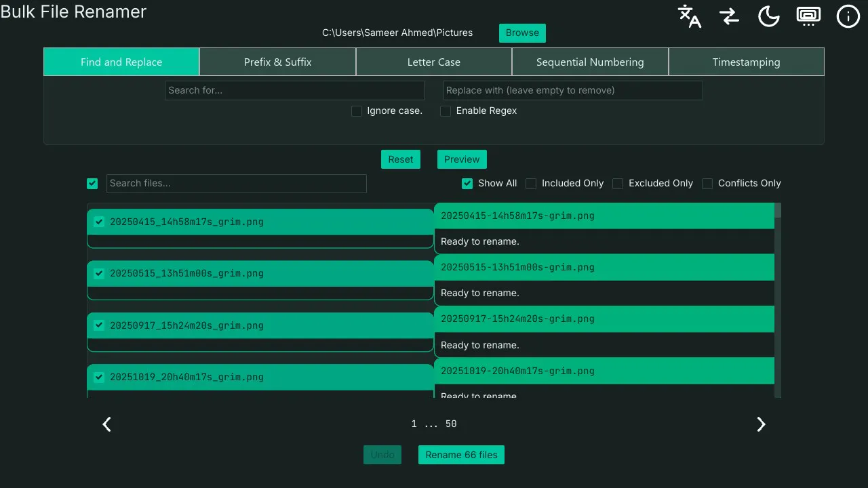Select the Excluded Only filter

coord(618,184)
